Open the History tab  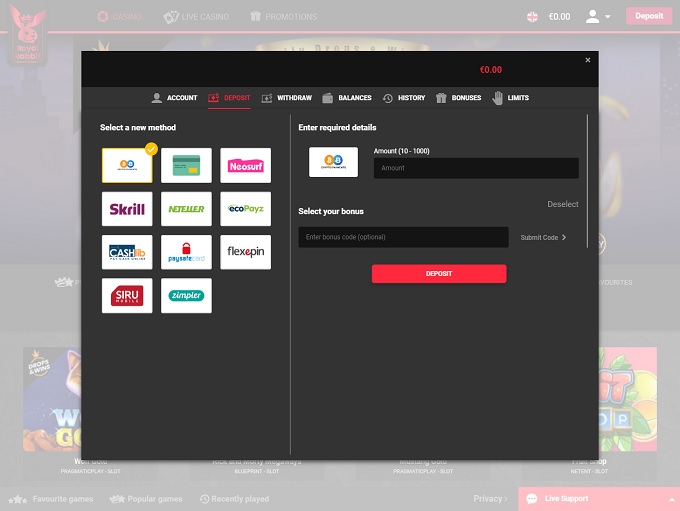click(x=404, y=98)
